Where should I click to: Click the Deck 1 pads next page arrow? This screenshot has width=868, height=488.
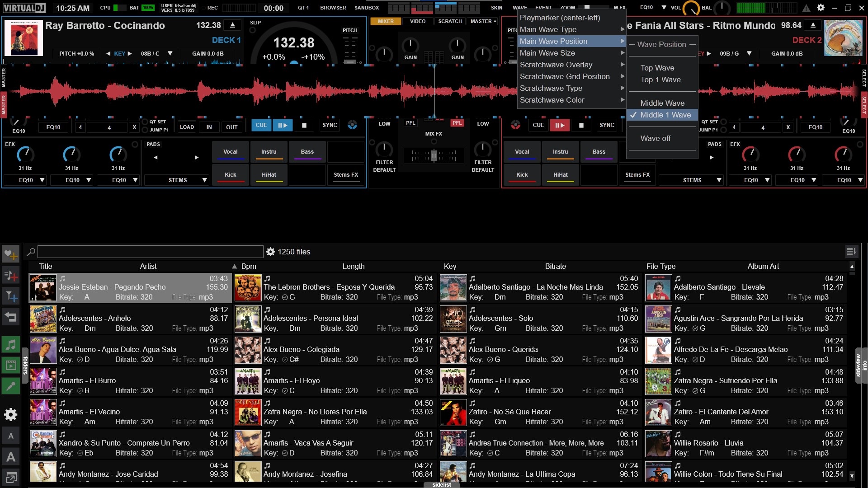[x=197, y=157]
